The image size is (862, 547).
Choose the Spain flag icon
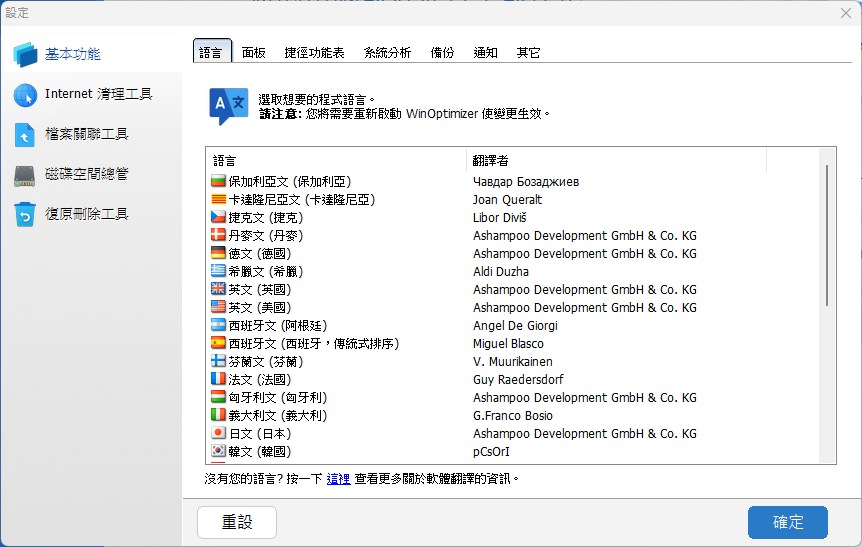[218, 342]
